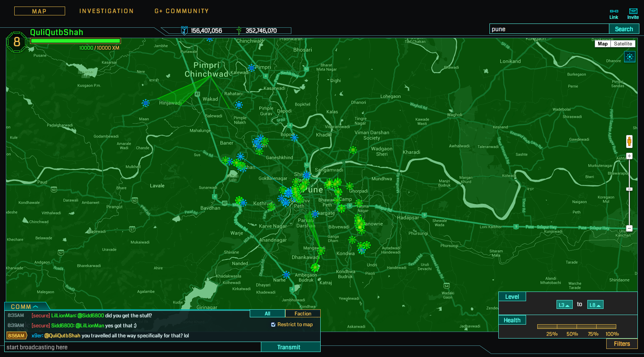This screenshot has width=644, height=357.
Task: Click the Link chain icon
Action: [x=614, y=11]
